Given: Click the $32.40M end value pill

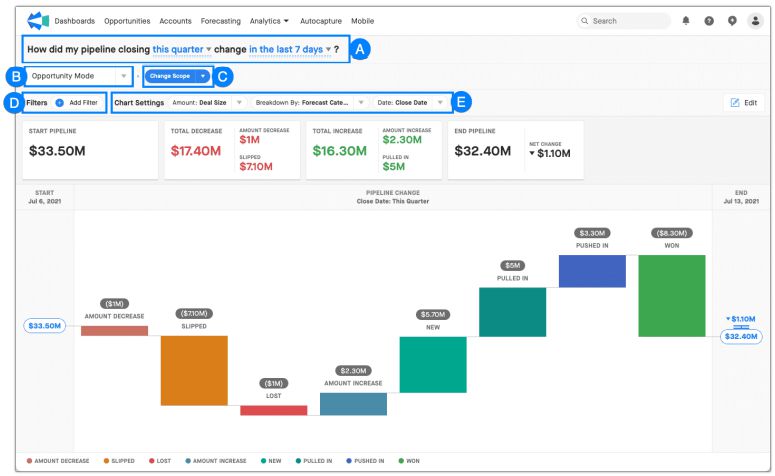Looking at the screenshot, I should click(x=741, y=337).
